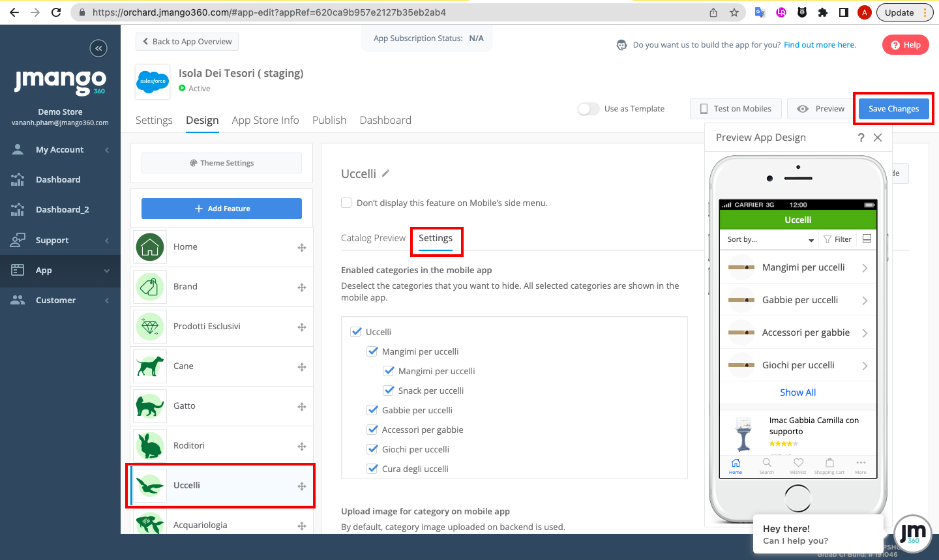Screen dimensions: 939x560
Task: Click the Home feature house icon
Action: coord(150,247)
